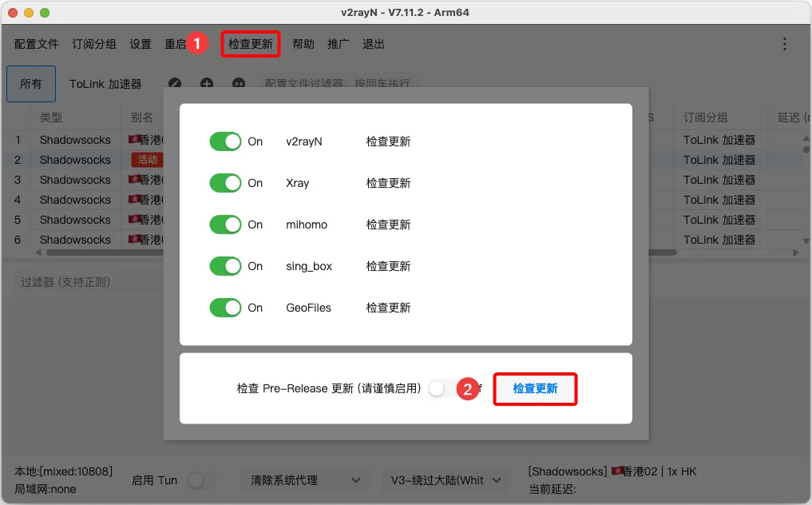
Task: Click the sing_box label in update dialog
Action: pyautogui.click(x=309, y=267)
